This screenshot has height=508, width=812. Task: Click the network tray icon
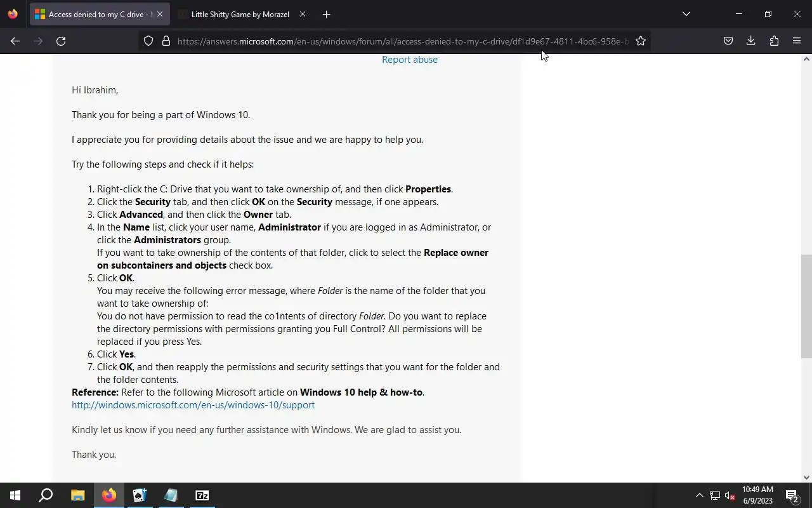(x=715, y=495)
